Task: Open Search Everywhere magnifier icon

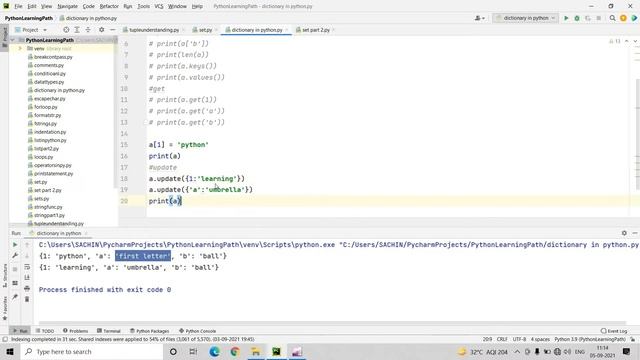Action: [612, 18]
